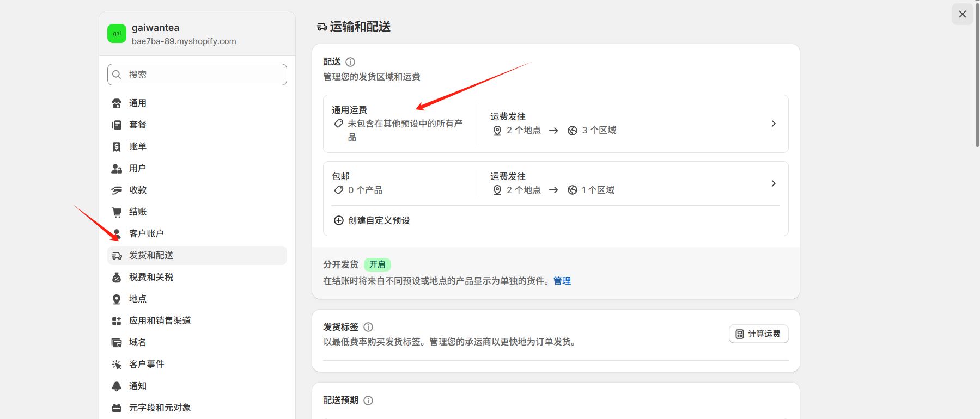Image resolution: width=980 pixels, height=419 pixels.
Task: Click 2 个地点 in the 通用运费 row
Action: [524, 131]
